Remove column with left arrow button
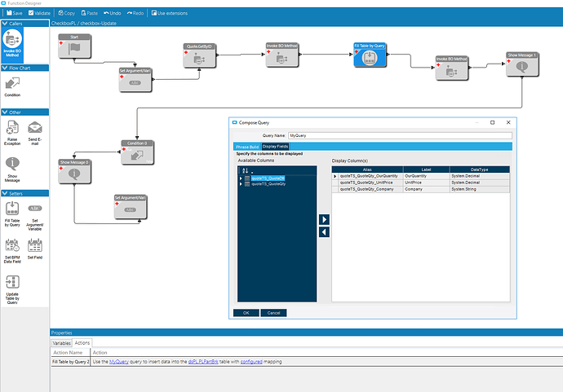This screenshot has width=563, height=392. tap(324, 232)
